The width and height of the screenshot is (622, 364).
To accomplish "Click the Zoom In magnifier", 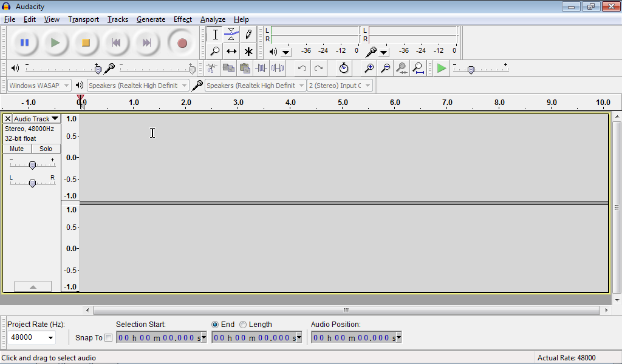I will [369, 68].
